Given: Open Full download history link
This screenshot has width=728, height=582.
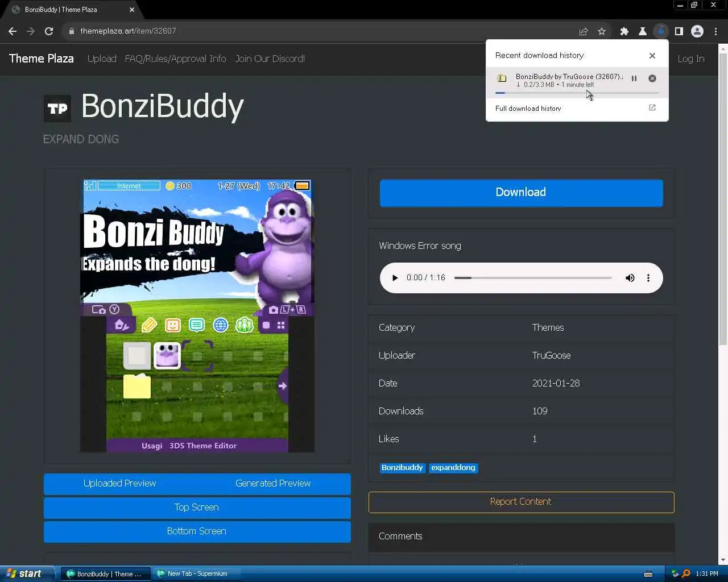Looking at the screenshot, I should 528,108.
